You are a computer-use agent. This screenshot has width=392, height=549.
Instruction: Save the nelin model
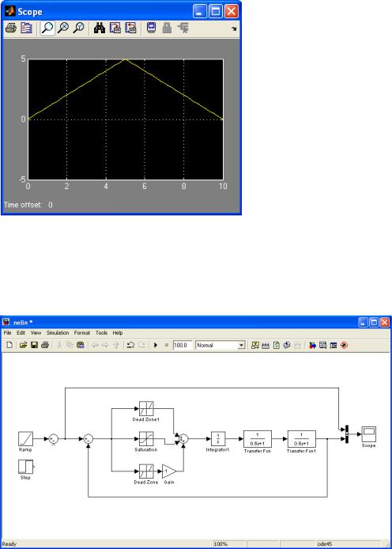[x=34, y=345]
